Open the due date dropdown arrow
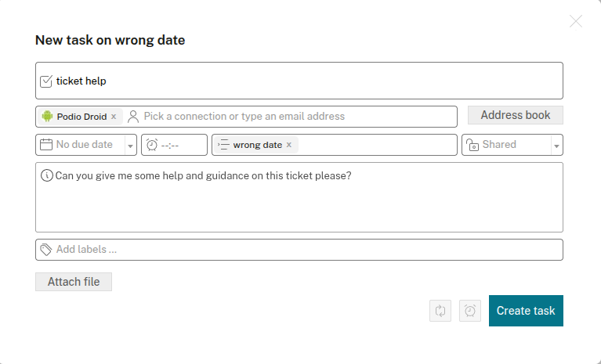 130,146
